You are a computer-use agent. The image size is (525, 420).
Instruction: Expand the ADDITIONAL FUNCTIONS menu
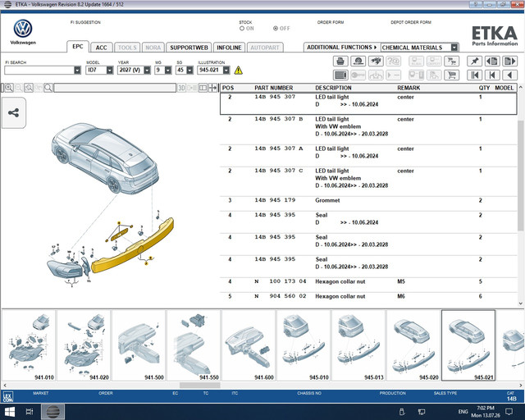click(x=342, y=48)
